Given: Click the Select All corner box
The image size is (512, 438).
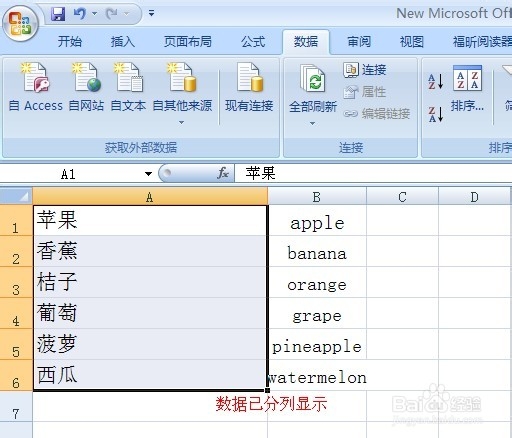Looking at the screenshot, I should point(16,196).
